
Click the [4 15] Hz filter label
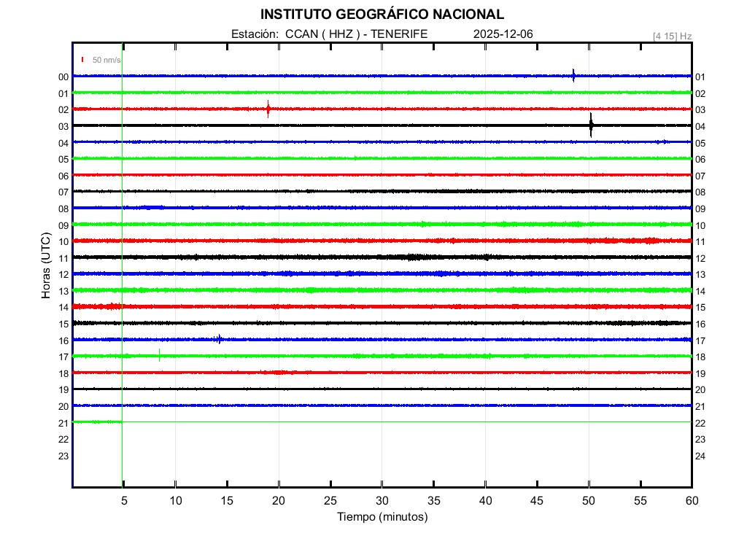click(672, 36)
